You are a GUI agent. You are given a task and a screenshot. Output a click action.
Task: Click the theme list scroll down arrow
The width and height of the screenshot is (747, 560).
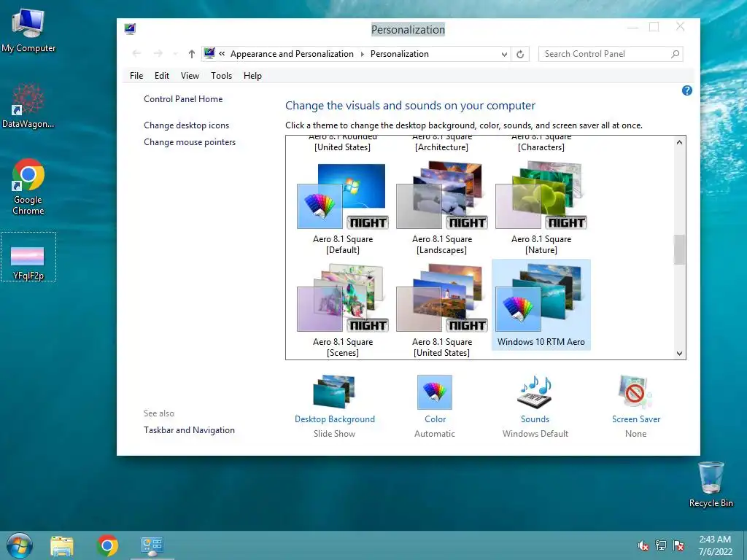click(x=679, y=354)
